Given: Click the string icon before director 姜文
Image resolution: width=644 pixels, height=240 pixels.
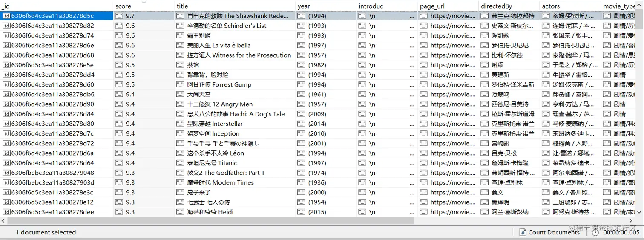Looking at the screenshot, I should pyautogui.click(x=485, y=192).
